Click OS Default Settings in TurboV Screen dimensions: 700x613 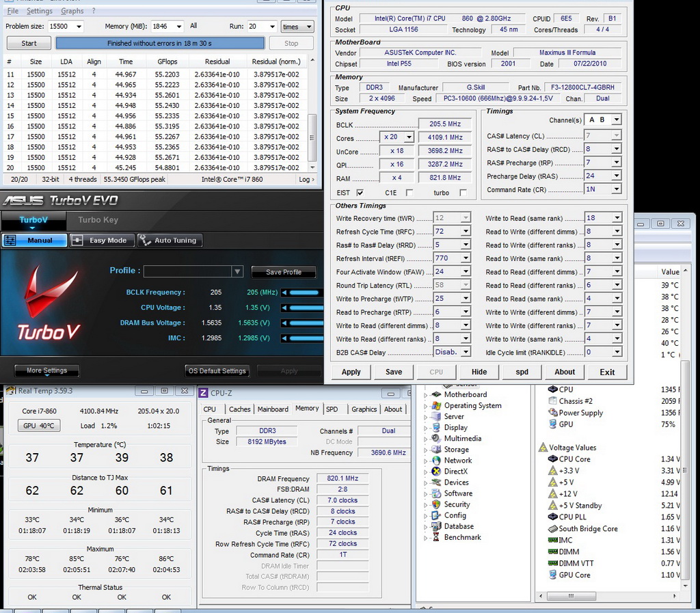click(x=217, y=371)
